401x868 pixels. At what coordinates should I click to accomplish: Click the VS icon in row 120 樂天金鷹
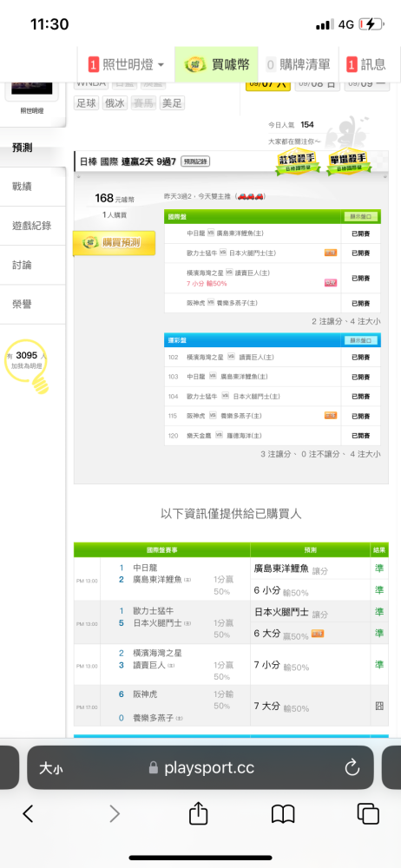pos(219,435)
